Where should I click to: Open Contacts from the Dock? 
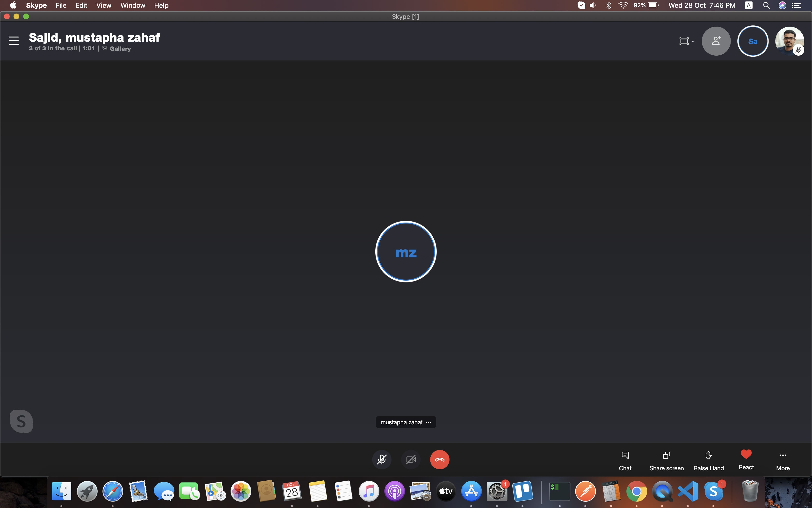[x=266, y=491]
